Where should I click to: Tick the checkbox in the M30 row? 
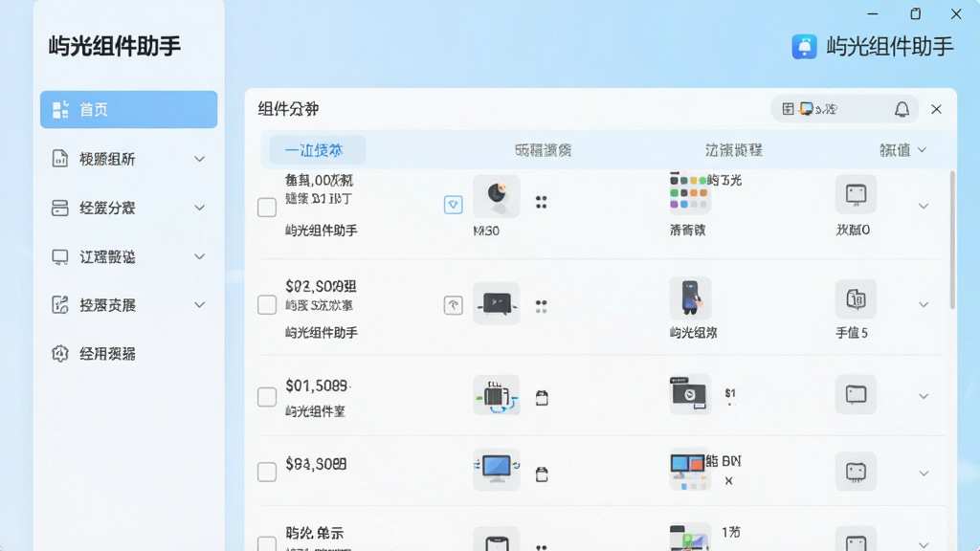pos(267,208)
